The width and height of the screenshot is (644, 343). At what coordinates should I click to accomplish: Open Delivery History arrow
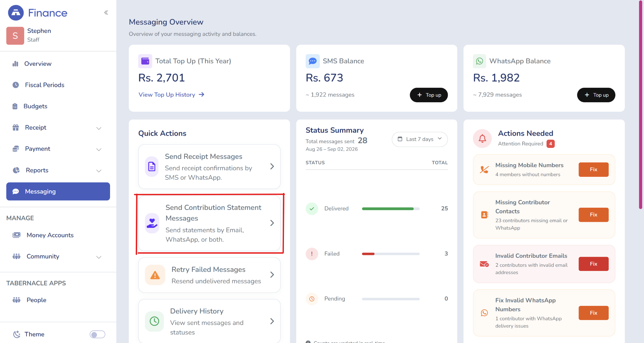272,321
